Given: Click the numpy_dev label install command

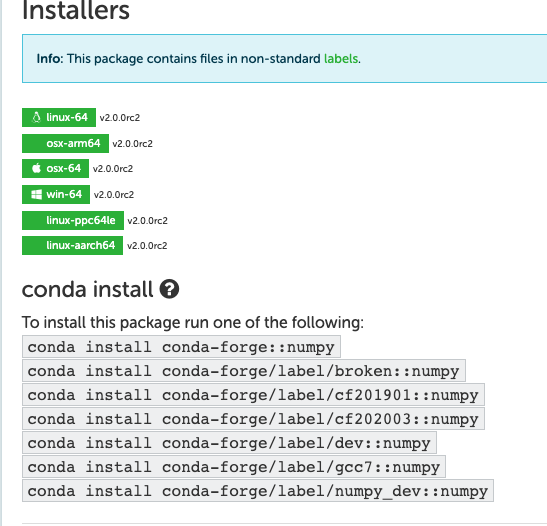Looking at the screenshot, I should [258, 491].
